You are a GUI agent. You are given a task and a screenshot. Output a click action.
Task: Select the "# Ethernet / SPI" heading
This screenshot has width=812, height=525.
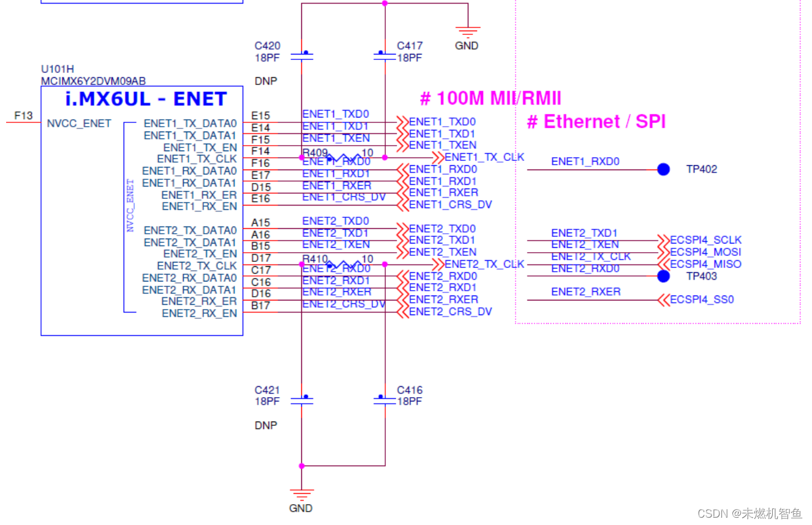pyautogui.click(x=596, y=122)
